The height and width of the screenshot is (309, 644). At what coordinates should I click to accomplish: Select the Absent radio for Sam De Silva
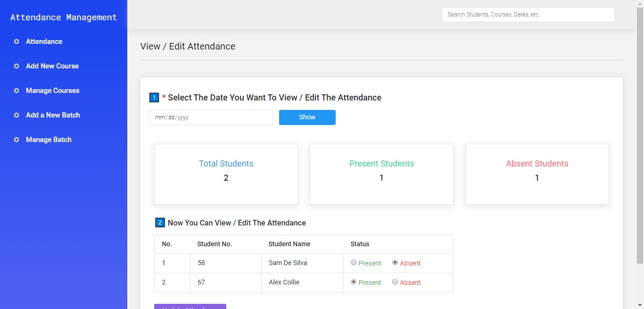(395, 263)
